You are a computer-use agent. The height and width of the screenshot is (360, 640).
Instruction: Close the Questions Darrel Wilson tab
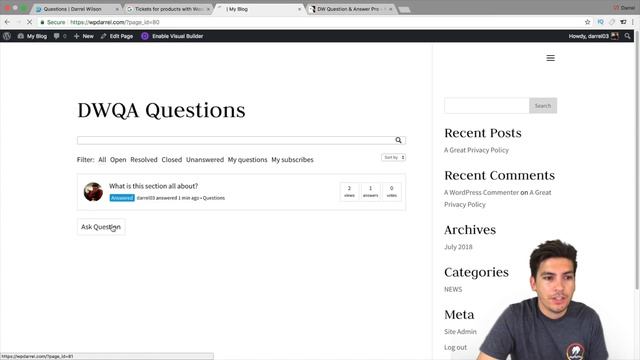click(x=117, y=9)
